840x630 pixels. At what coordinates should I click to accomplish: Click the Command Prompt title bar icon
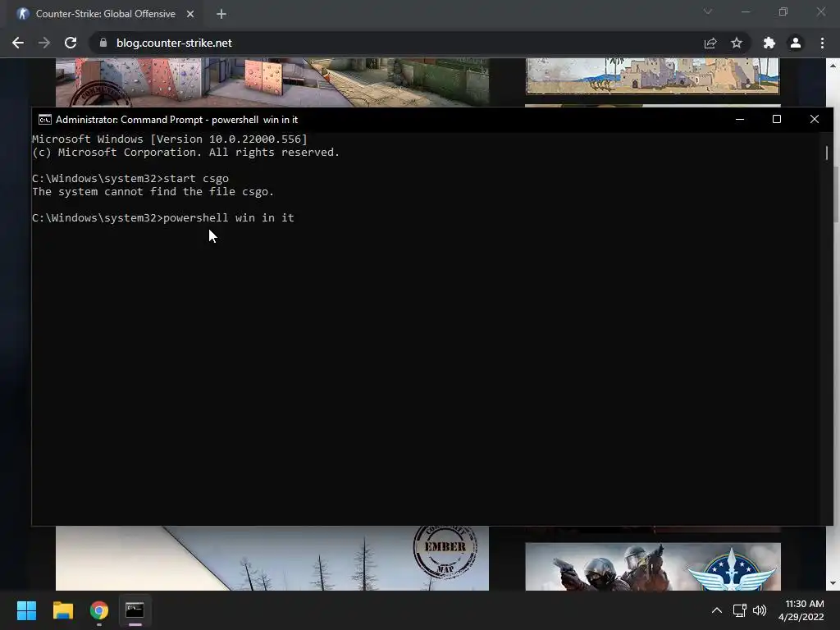pos(45,120)
